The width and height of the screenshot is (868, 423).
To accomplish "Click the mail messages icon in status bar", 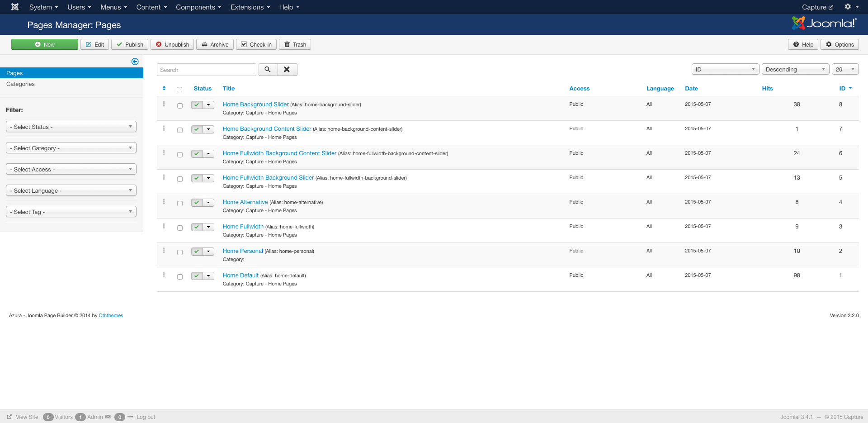I will [x=108, y=417].
